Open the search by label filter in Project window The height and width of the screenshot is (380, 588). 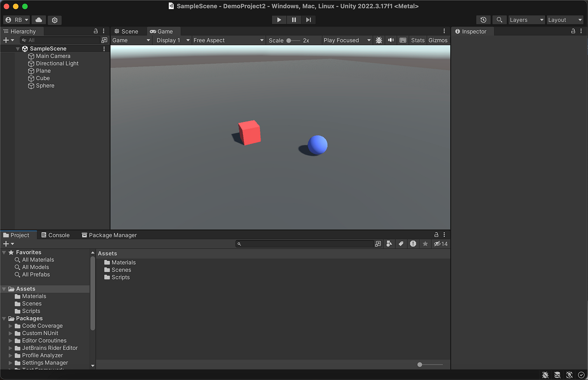click(401, 244)
